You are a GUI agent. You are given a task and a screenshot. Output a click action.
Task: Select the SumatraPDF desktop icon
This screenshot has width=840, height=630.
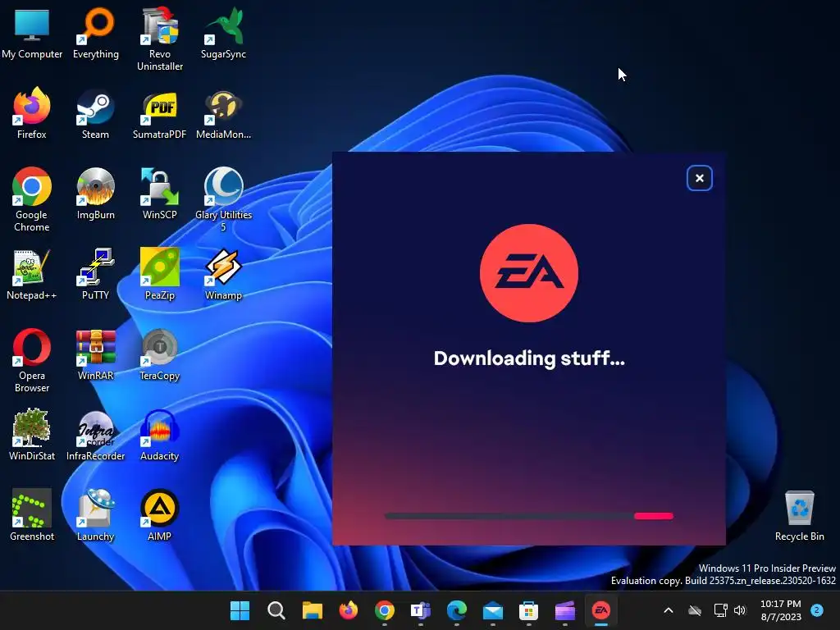[160, 113]
